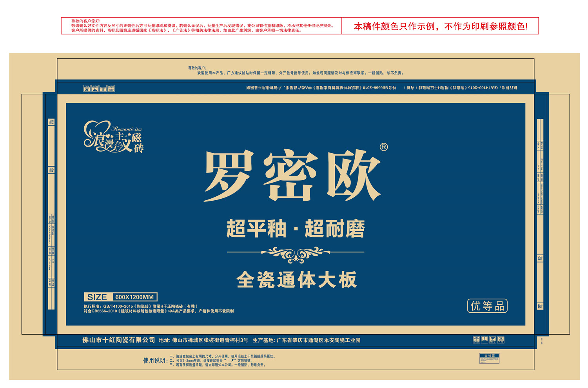This screenshot has height=388, width=588.
Task: Click the 欢迎使用本产品 message on top flap
Action: 300,73
